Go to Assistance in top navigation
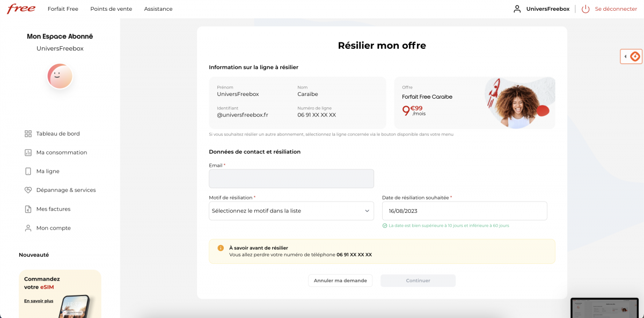Screen dimensions: 644x318 point(158,9)
